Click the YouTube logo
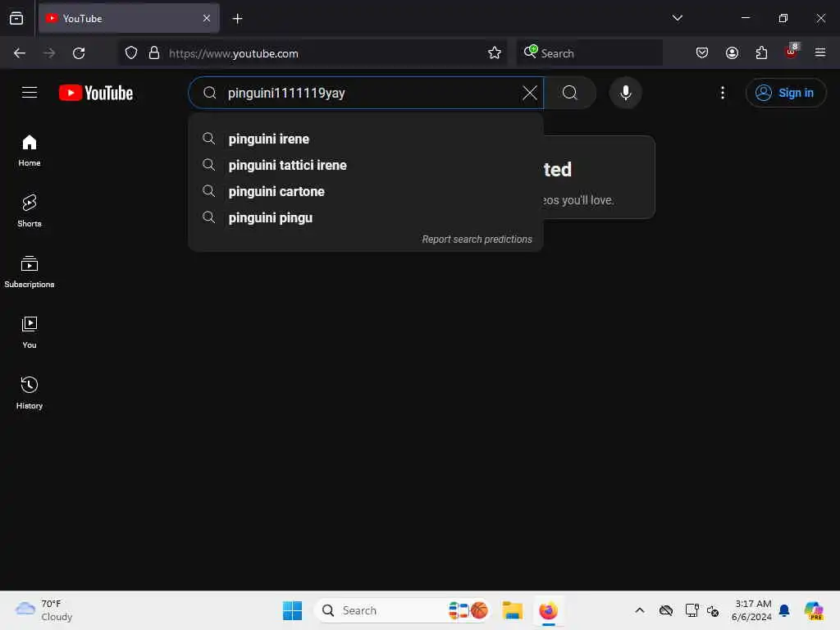The height and width of the screenshot is (630, 840). [x=96, y=93]
